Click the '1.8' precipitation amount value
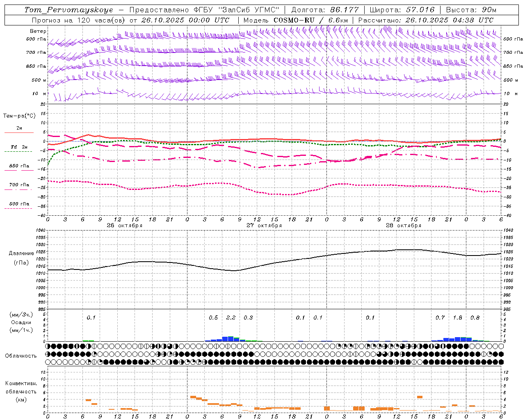The height and width of the screenshot is (420, 525). point(457,317)
